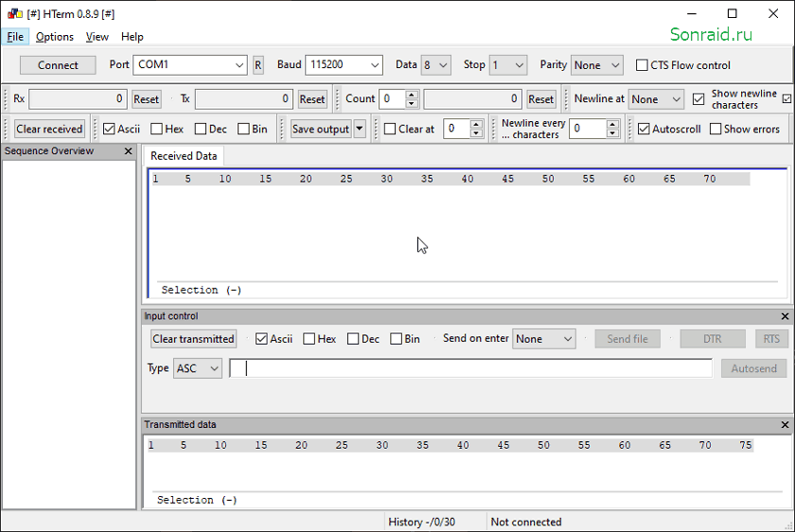Reset the Tx counter
Screen dimensions: 795x532
[x=311, y=99]
